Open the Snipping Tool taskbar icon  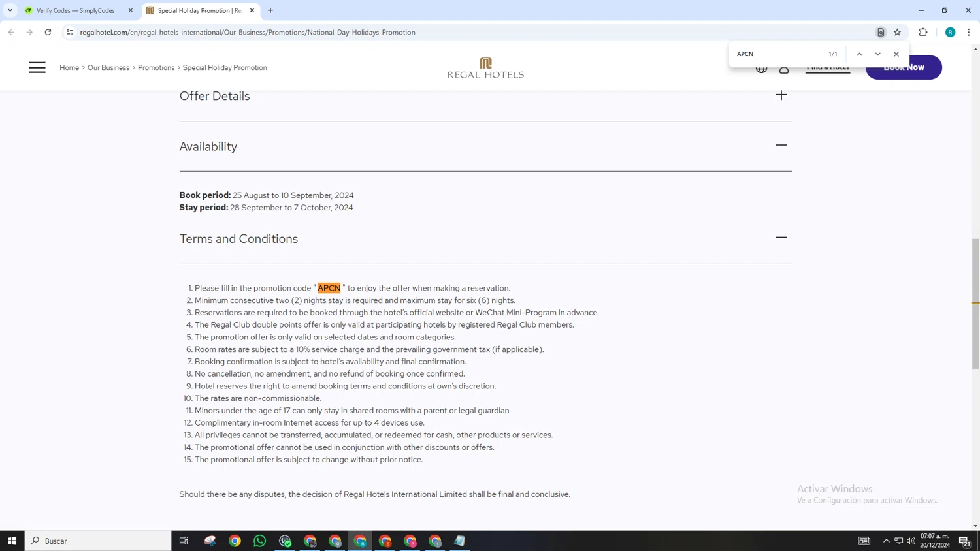click(210, 541)
